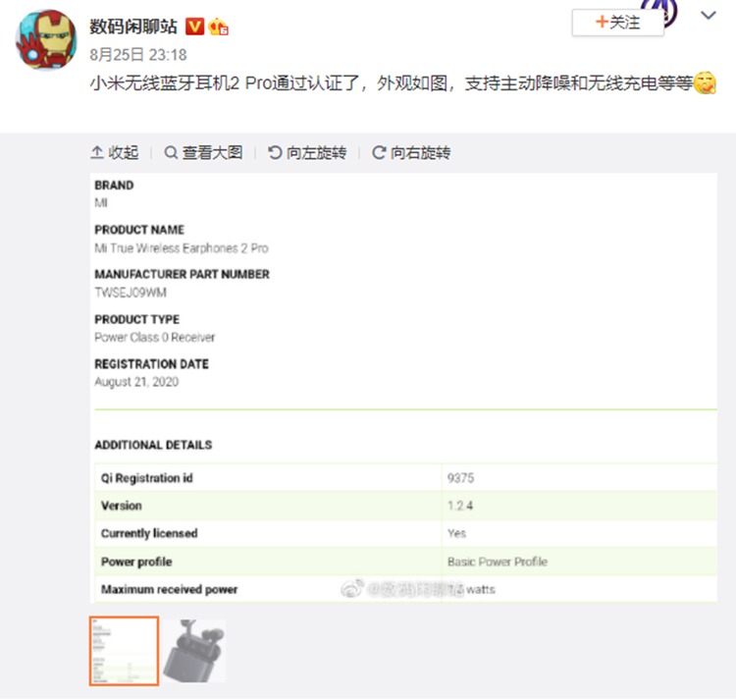This screenshot has height=700, width=736.
Task: Select the earphones photo thumbnail
Action: pos(195,651)
